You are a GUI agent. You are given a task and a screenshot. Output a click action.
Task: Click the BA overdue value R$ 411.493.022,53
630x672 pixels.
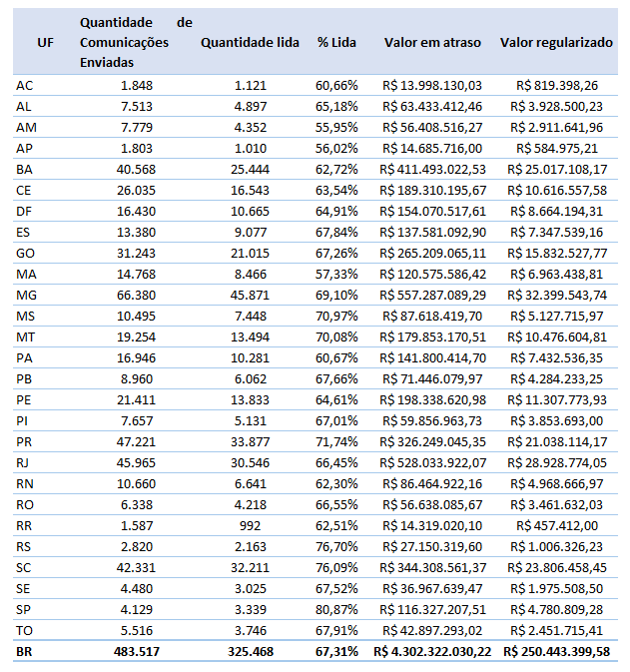(x=431, y=169)
